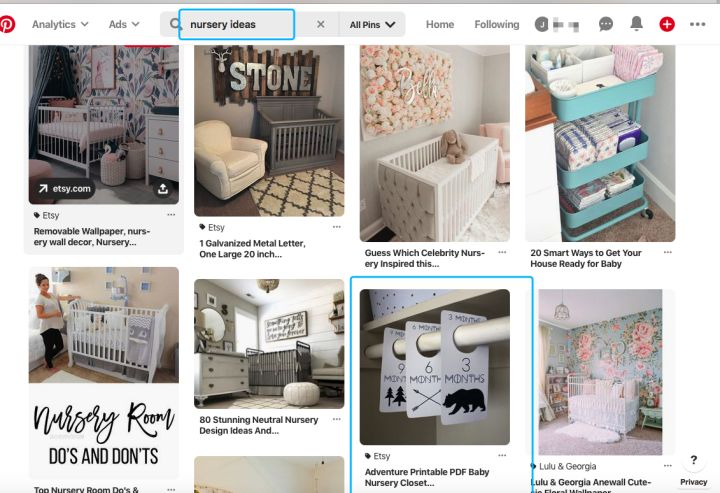Click the nursery ideas search field
This screenshot has width=720, height=493.
pos(236,24)
